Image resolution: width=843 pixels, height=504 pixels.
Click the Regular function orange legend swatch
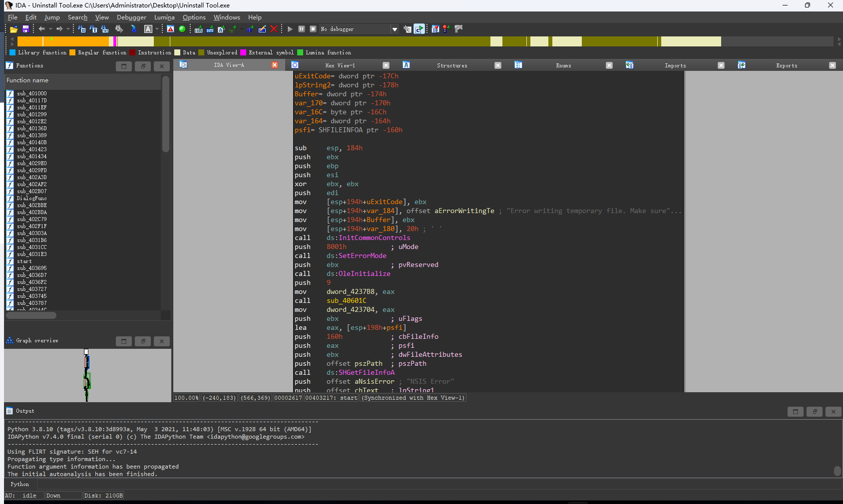[x=72, y=52]
